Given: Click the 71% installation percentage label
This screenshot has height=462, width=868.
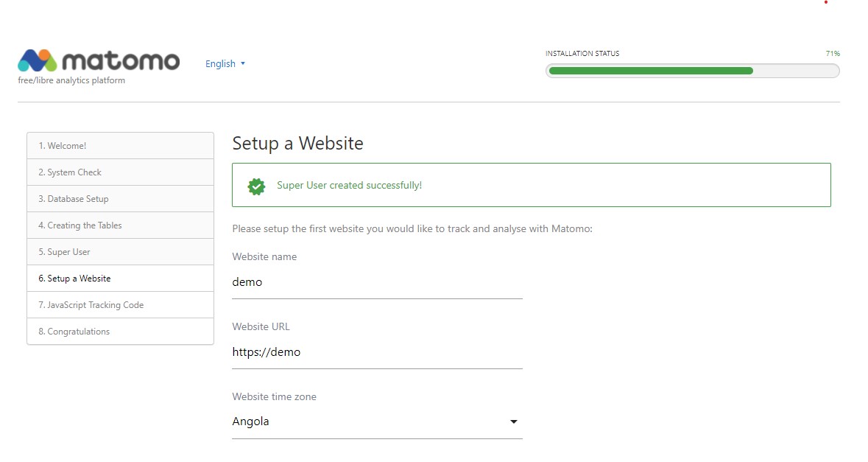Looking at the screenshot, I should (833, 54).
